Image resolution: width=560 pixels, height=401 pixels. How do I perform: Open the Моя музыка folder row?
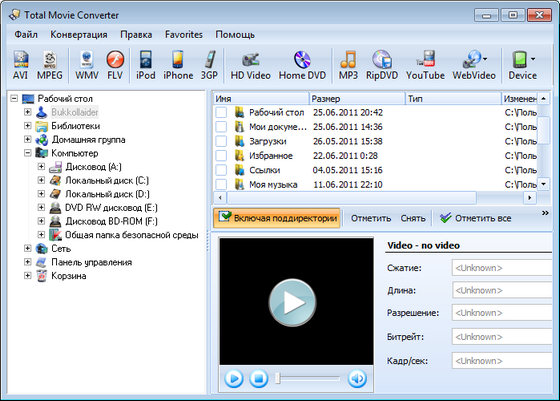pos(273,185)
